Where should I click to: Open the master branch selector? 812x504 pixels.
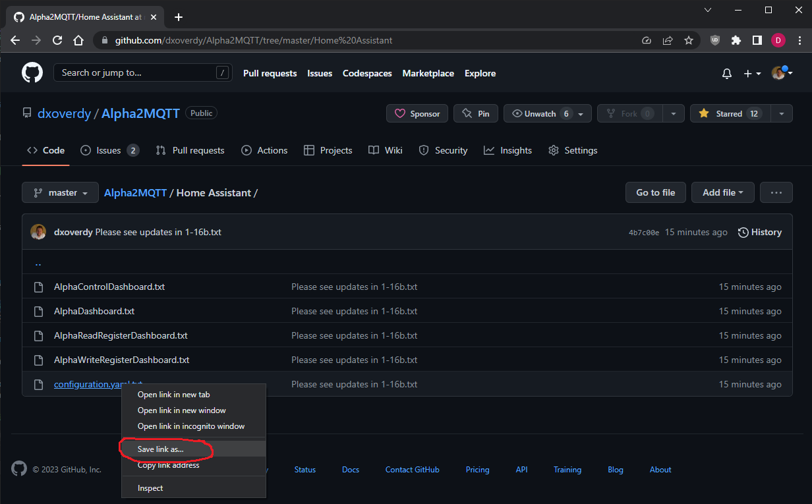(x=60, y=192)
